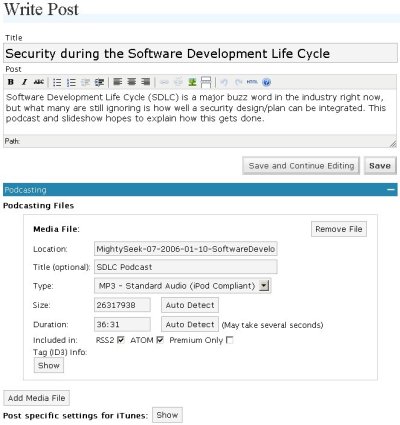Uncheck the RSS2 checkbox
The image size is (400, 425).
tap(121, 340)
